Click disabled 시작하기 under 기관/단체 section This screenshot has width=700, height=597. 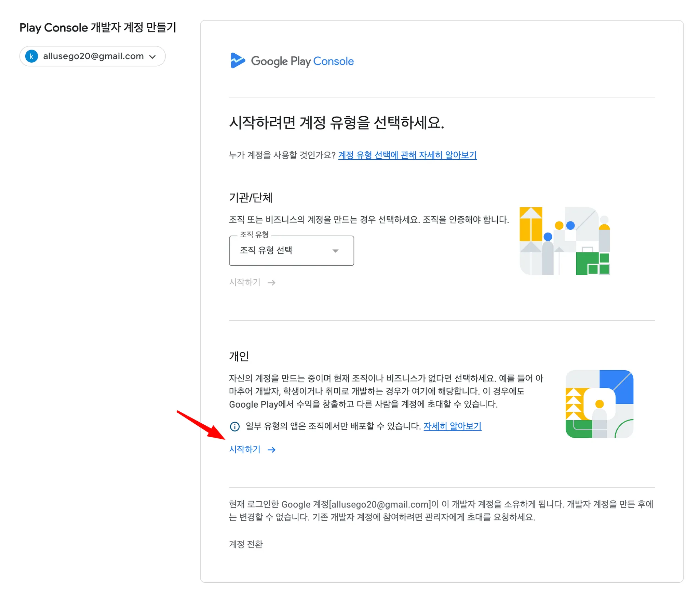245,282
